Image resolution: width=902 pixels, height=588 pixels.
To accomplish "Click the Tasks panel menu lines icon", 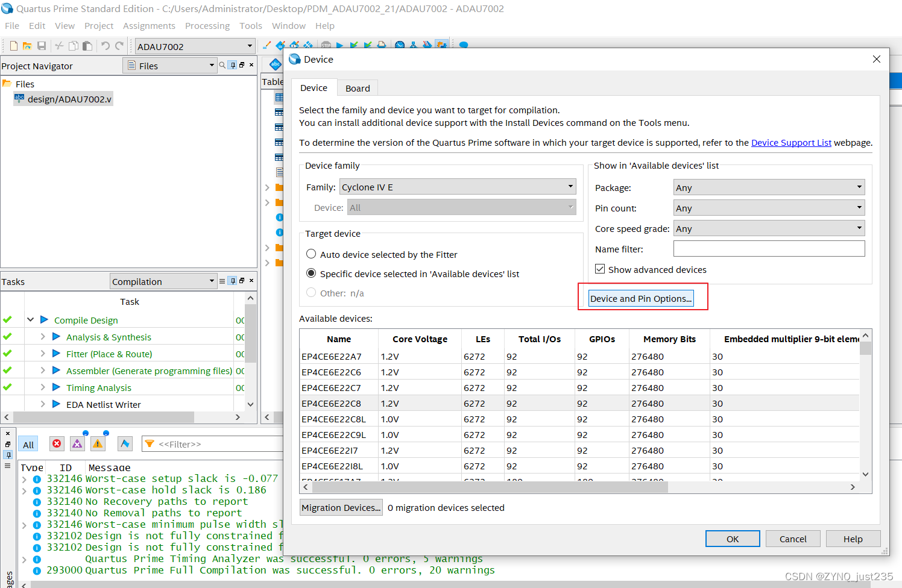I will click(x=222, y=281).
